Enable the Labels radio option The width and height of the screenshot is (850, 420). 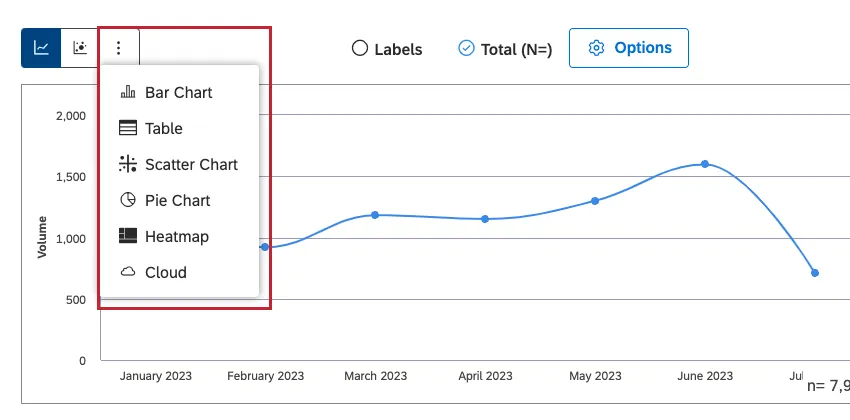(x=360, y=49)
